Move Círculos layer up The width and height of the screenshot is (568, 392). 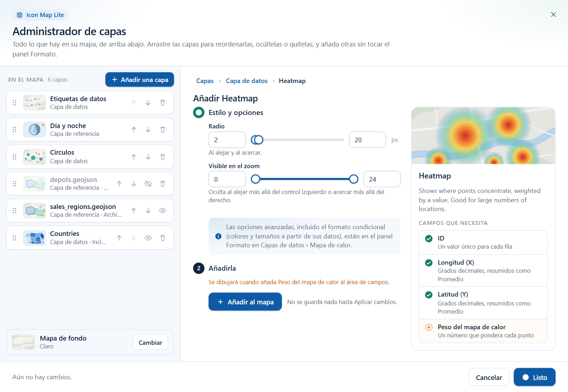133,157
